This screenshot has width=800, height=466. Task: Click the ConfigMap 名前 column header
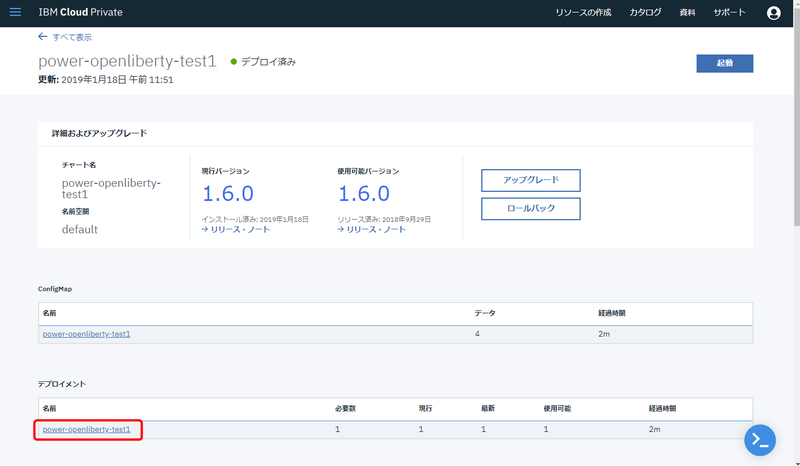(49, 313)
